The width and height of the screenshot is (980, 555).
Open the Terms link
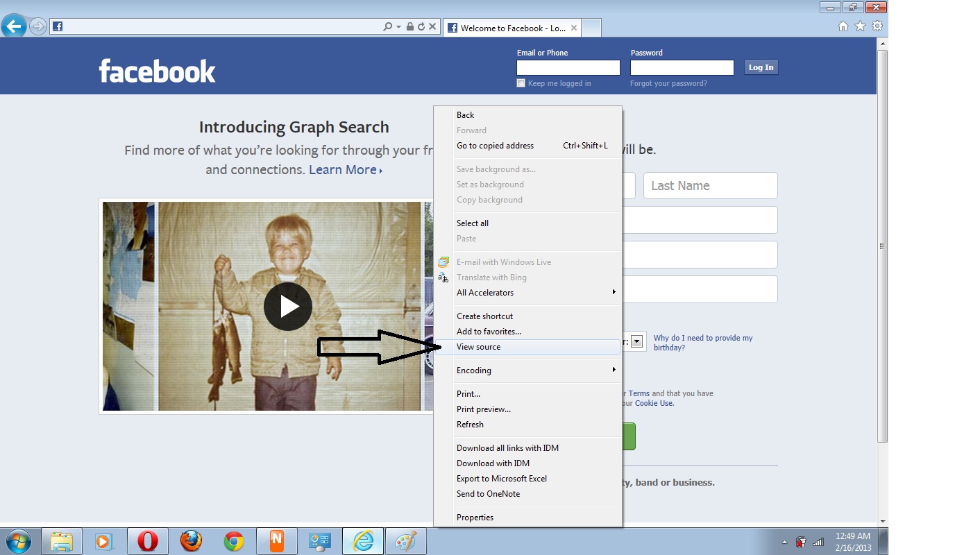tap(639, 393)
